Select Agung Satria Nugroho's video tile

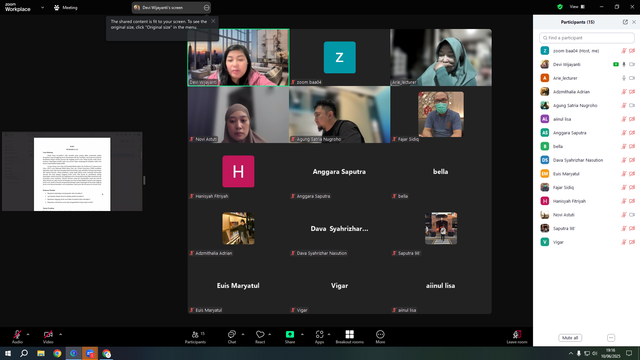340,114
